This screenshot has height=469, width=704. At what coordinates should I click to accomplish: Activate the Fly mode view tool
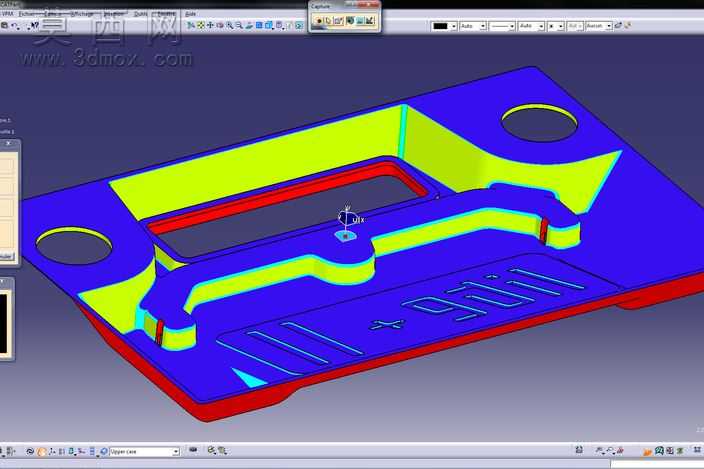191,26
